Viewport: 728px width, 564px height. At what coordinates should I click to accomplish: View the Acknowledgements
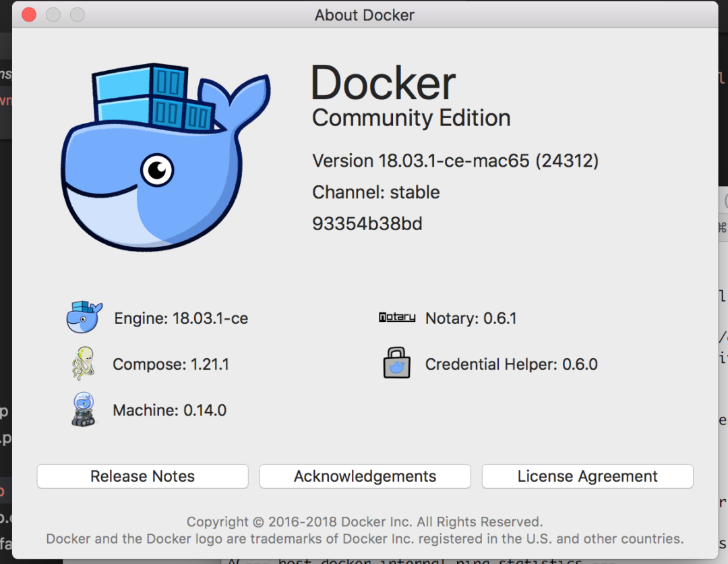pyautogui.click(x=365, y=476)
